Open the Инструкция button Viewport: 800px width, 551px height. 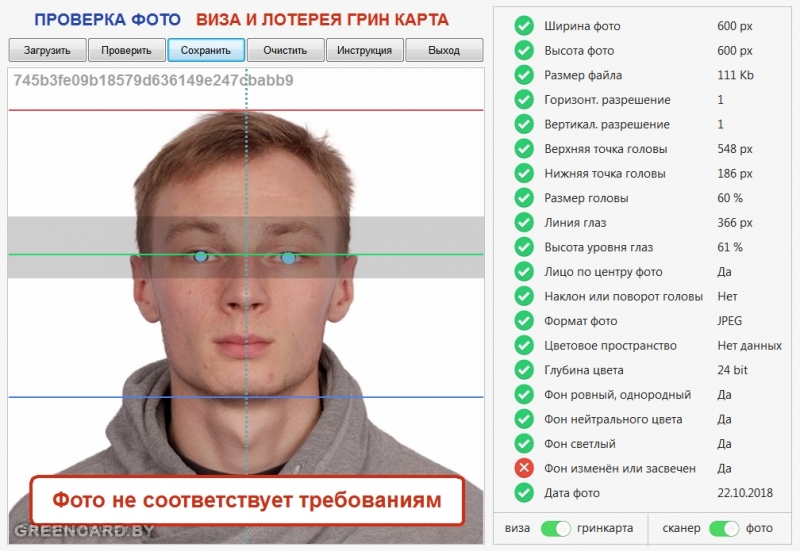click(364, 50)
